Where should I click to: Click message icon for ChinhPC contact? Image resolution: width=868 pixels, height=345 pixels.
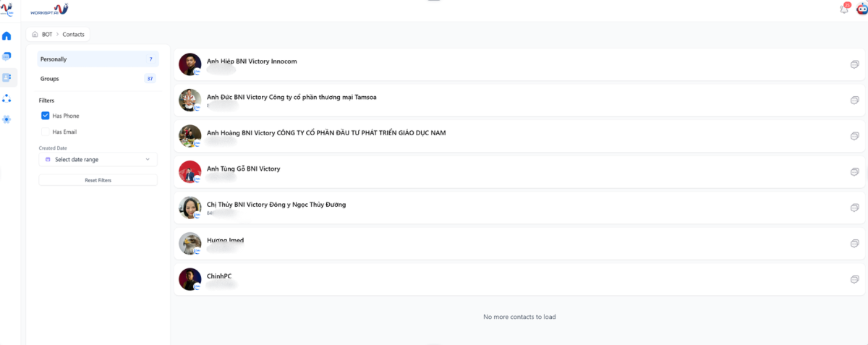(854, 279)
